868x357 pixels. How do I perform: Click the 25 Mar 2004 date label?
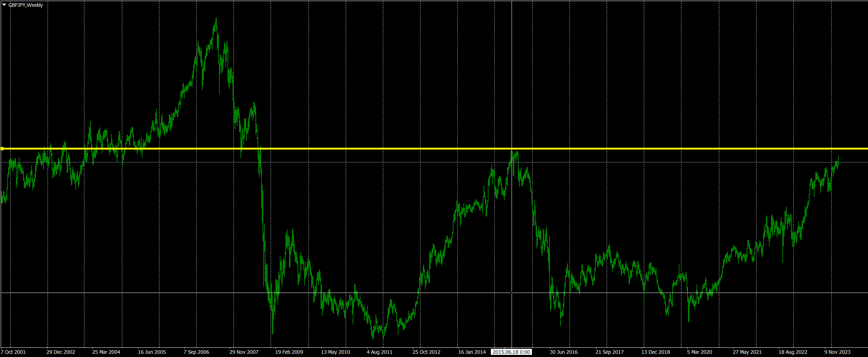tap(106, 352)
